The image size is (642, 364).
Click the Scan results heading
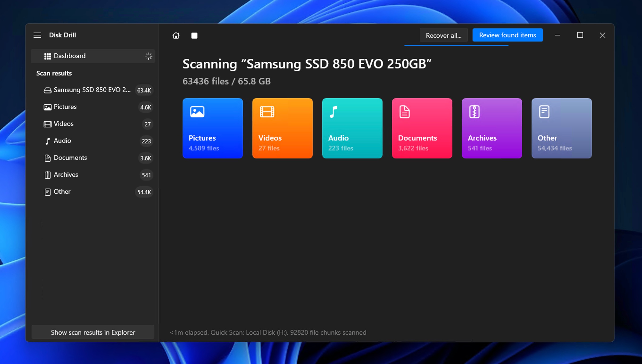point(54,73)
